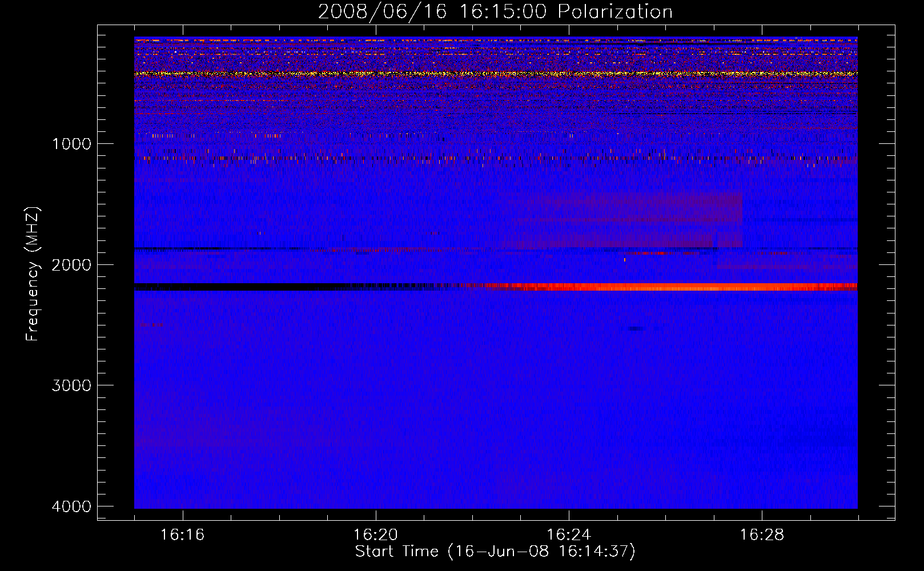
Task: Click the 4000 frequency tick label
Action: coord(71,506)
